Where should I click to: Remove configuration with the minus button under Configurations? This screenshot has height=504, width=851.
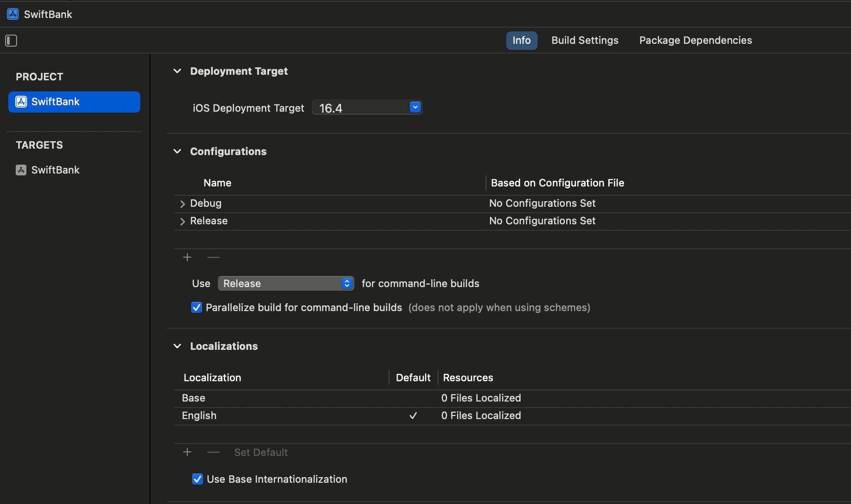pyautogui.click(x=213, y=257)
